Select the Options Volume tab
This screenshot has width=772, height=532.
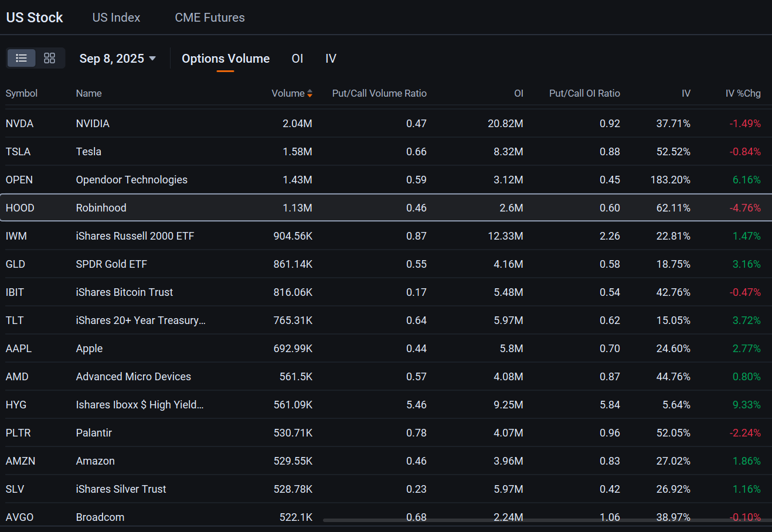tap(226, 59)
